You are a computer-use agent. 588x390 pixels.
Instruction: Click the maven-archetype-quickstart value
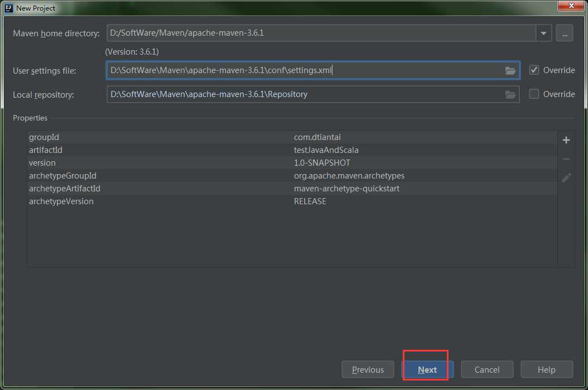346,189
